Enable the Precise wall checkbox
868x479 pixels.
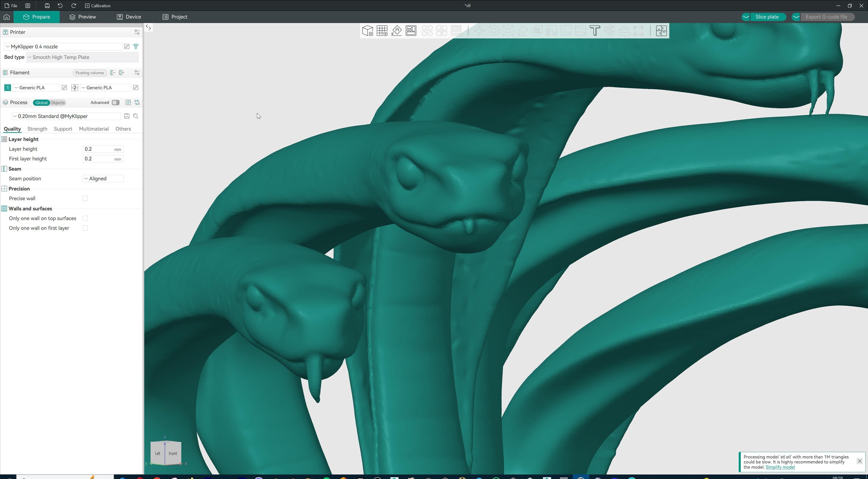85,198
